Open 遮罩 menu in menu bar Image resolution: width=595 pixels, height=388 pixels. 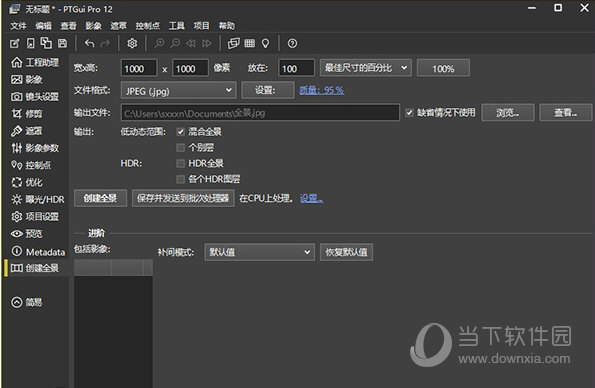(118, 25)
